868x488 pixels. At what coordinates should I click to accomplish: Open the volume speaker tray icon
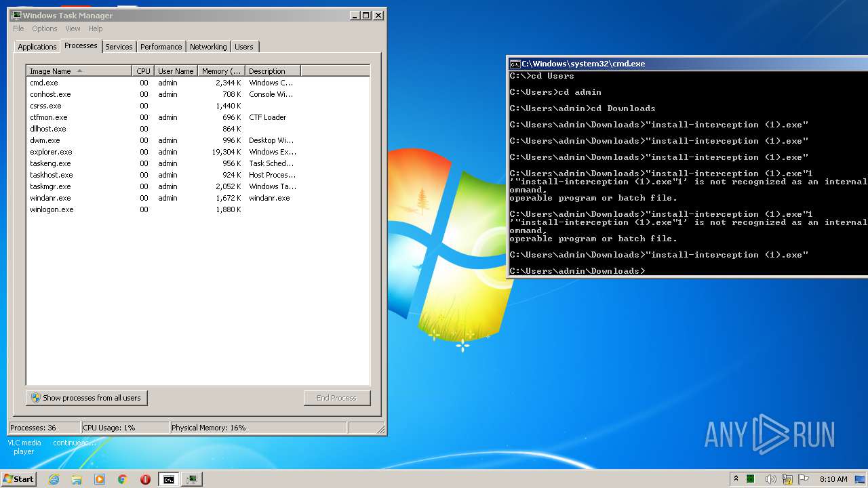pyautogui.click(x=770, y=479)
